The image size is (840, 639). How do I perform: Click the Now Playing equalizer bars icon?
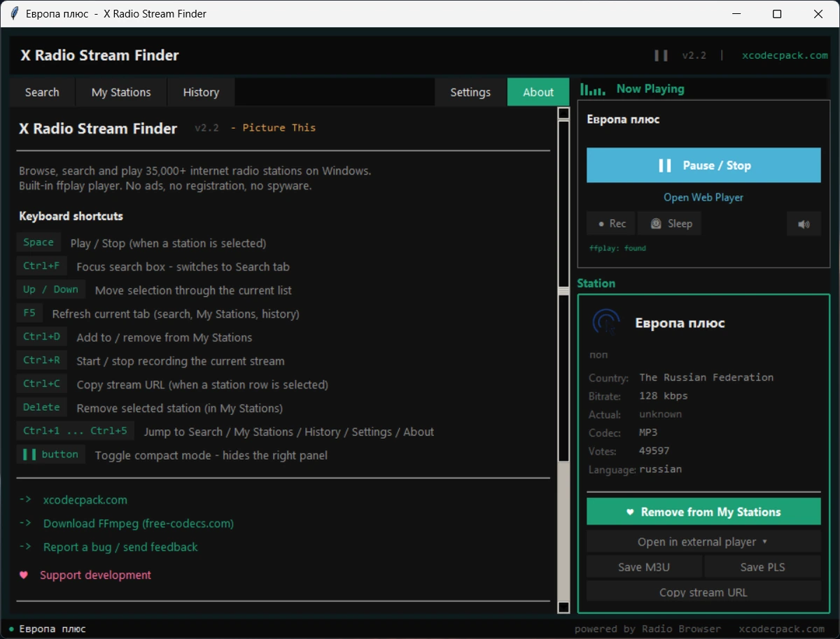(592, 89)
